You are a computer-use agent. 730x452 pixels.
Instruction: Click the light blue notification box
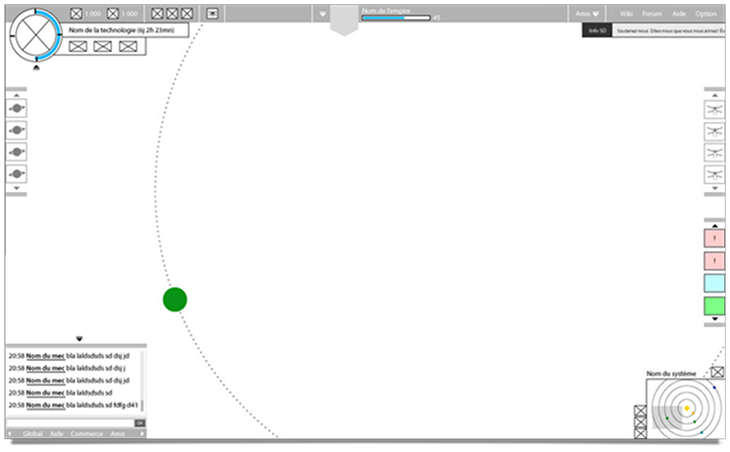714,283
